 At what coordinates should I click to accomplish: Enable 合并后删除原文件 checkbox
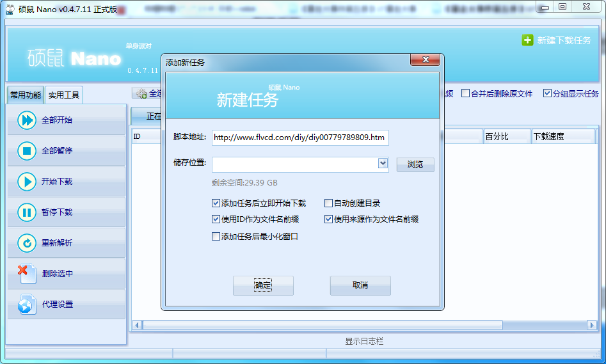pyautogui.click(x=466, y=93)
